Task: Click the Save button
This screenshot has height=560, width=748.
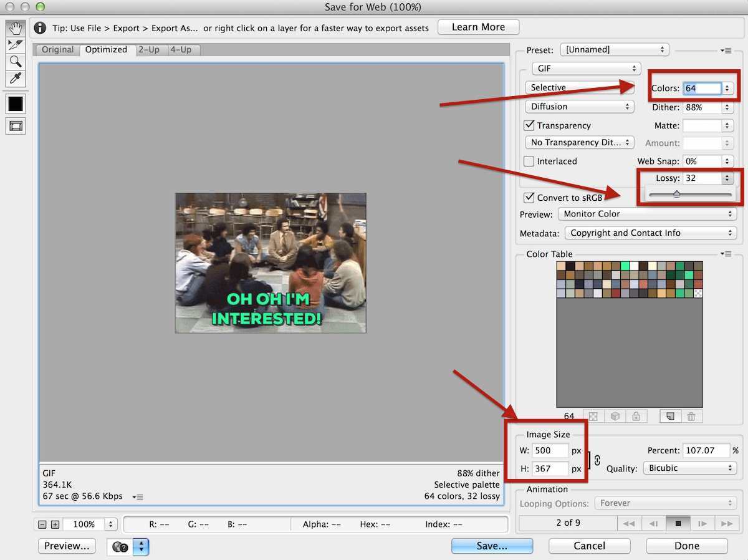Action: 492,546
